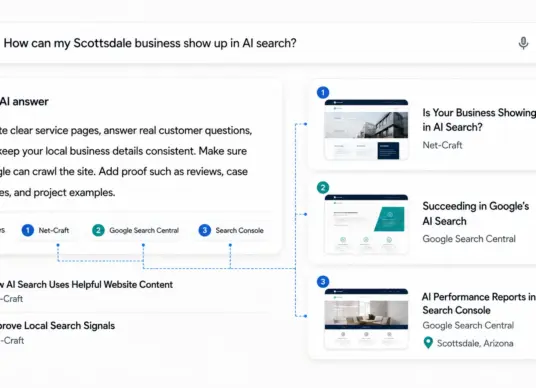
Task: Click the AI answer paragraph about service pages
Action: (x=126, y=161)
